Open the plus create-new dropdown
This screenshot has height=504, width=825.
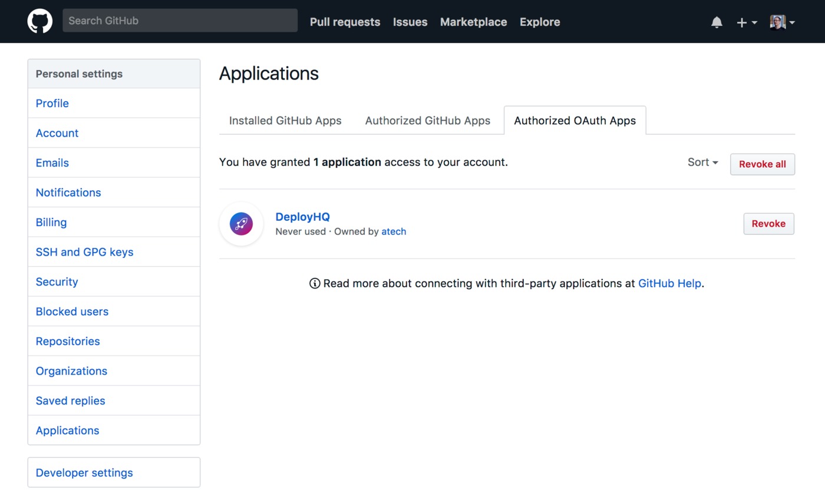(x=747, y=22)
